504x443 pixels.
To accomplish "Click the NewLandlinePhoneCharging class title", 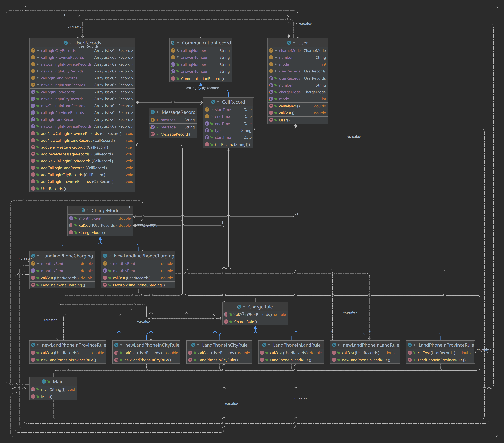I will (x=144, y=256).
